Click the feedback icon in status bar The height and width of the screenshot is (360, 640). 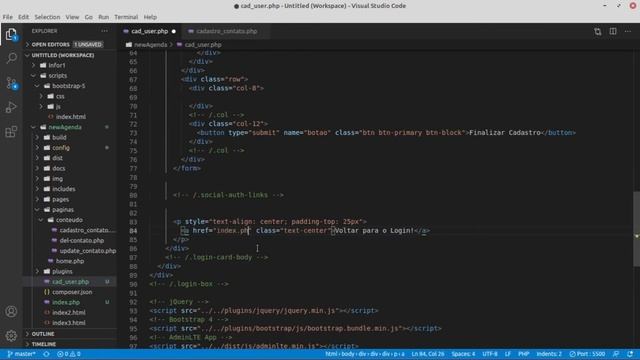point(616,354)
